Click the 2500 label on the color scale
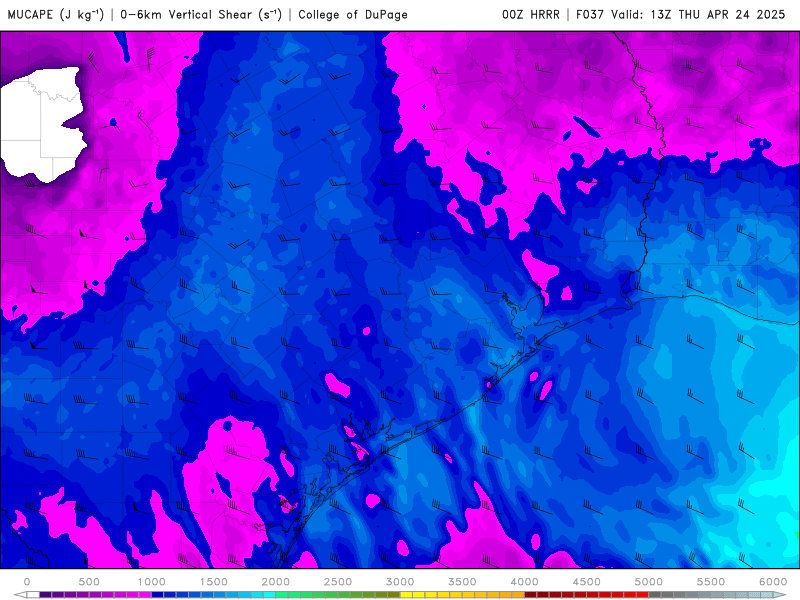 pyautogui.click(x=338, y=582)
